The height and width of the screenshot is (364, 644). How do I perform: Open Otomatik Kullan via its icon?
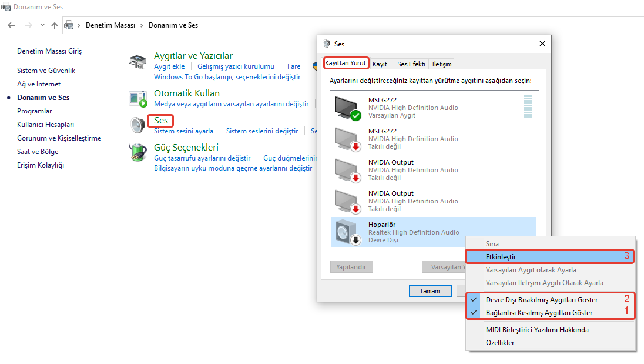(x=137, y=99)
